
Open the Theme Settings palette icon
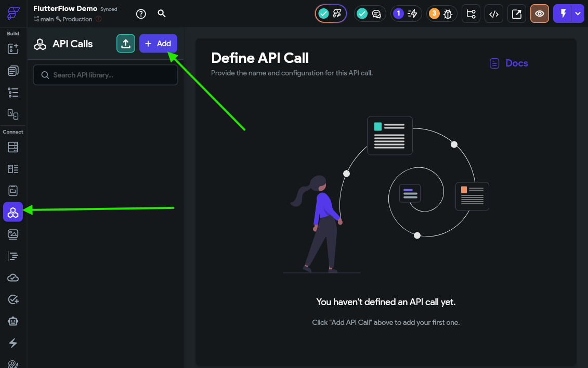(13, 364)
